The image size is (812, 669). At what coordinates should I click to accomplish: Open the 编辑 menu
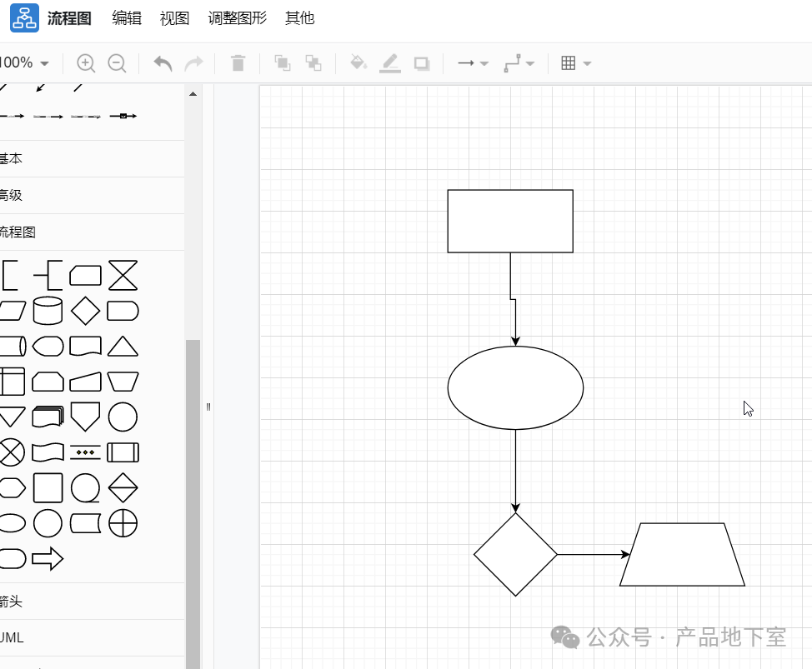point(127,18)
